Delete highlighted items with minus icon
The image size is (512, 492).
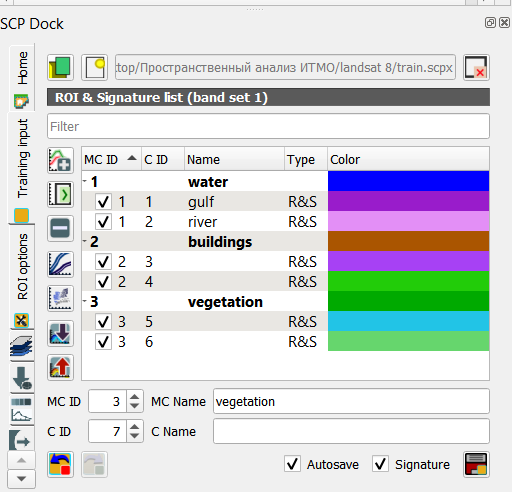[x=60, y=229]
